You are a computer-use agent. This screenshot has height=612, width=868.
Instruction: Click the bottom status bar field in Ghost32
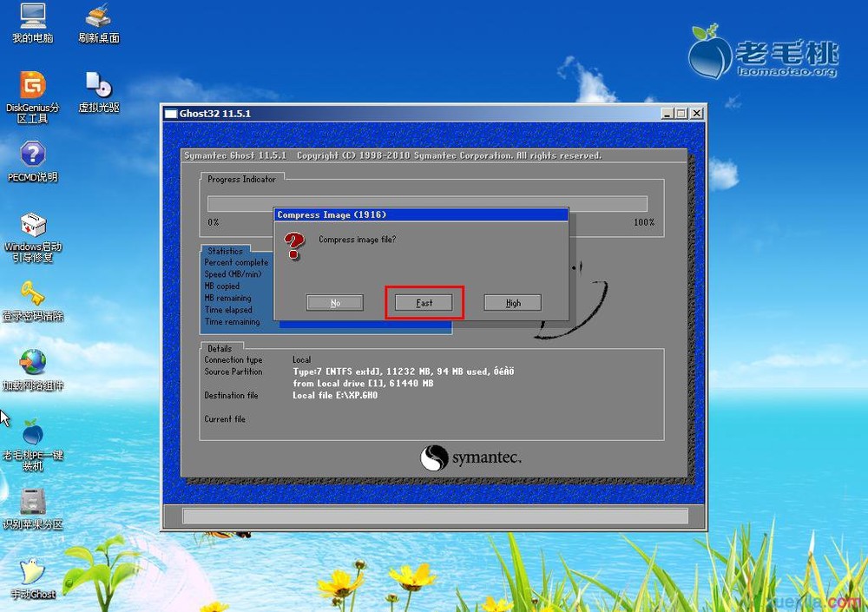[435, 517]
